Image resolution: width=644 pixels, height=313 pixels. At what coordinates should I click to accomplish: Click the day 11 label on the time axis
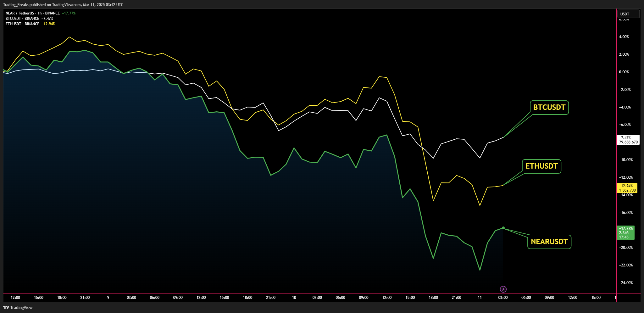(480, 298)
